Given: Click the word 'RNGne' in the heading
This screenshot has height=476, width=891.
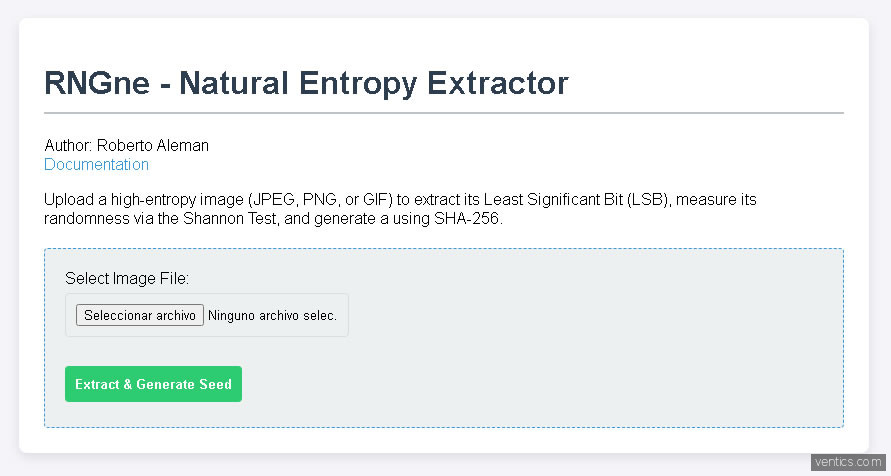Looking at the screenshot, I should pos(94,83).
